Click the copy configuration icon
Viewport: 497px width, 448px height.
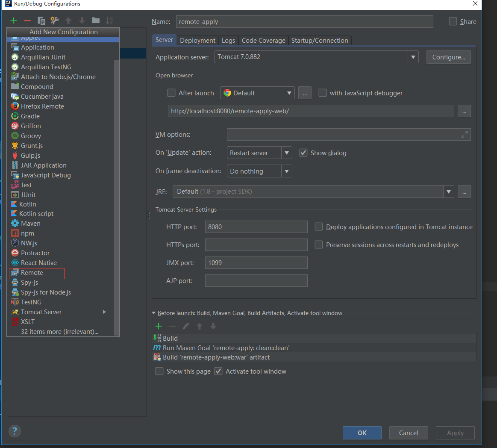coord(41,21)
